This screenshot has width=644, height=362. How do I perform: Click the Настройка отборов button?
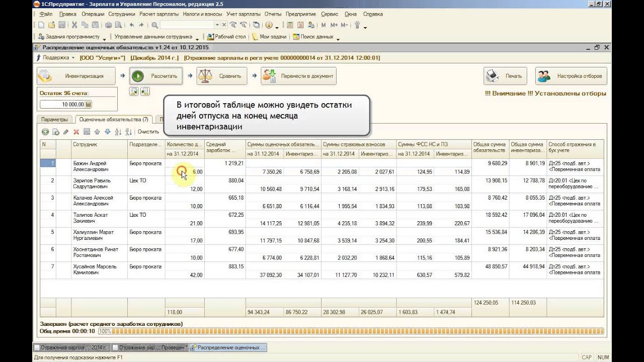pos(571,76)
